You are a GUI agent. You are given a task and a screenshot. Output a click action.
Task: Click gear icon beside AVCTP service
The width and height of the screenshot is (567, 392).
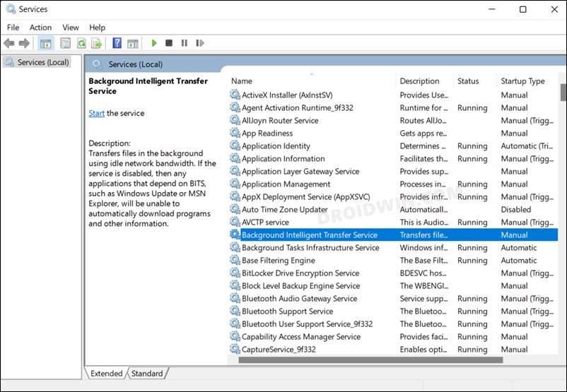coord(235,222)
